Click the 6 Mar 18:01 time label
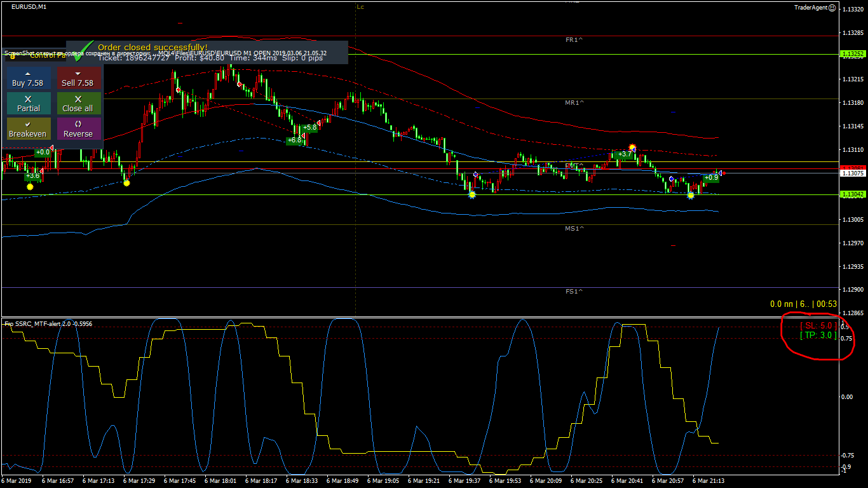This screenshot has width=868, height=488. coord(220,481)
